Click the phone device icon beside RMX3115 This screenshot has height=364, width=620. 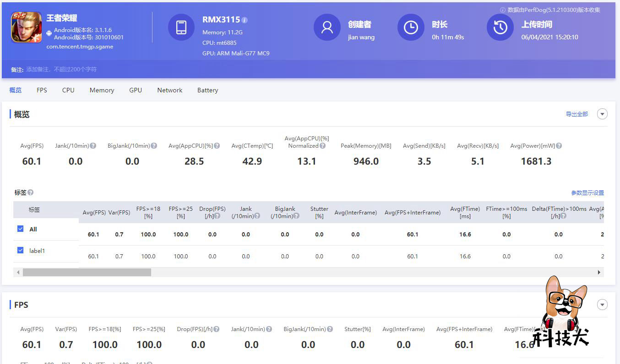click(181, 27)
